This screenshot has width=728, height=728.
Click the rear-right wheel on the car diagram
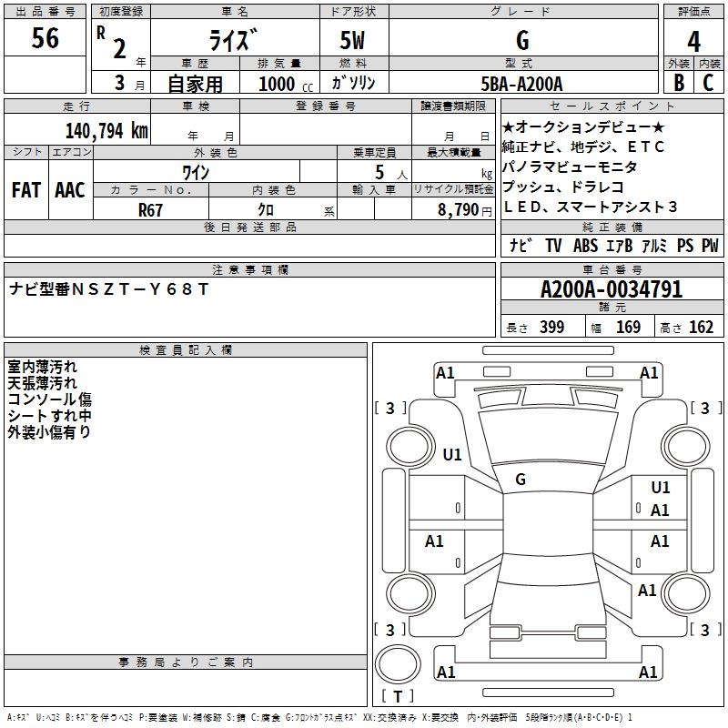pos(686,593)
